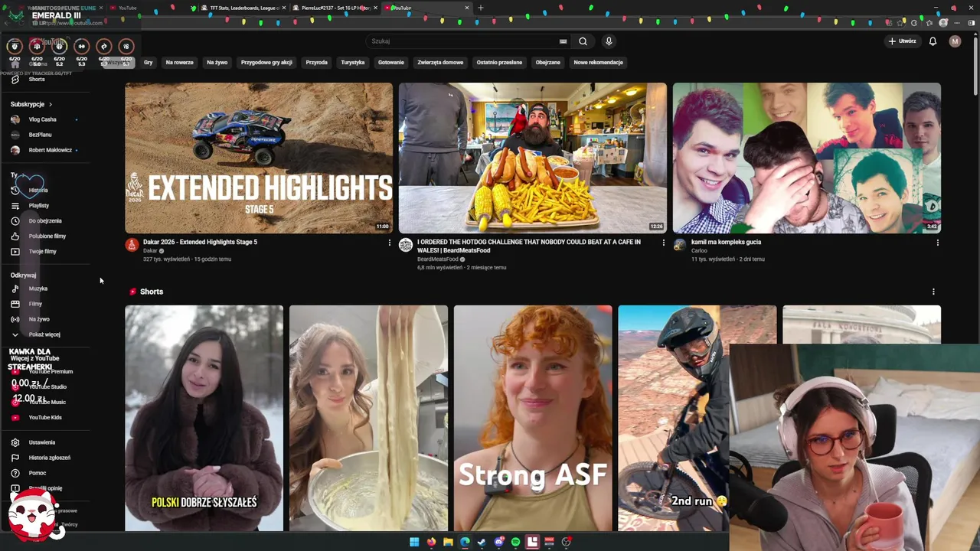The image size is (980, 551).
Task: Select the Nowe rekomendacje chip
Action: (x=599, y=63)
